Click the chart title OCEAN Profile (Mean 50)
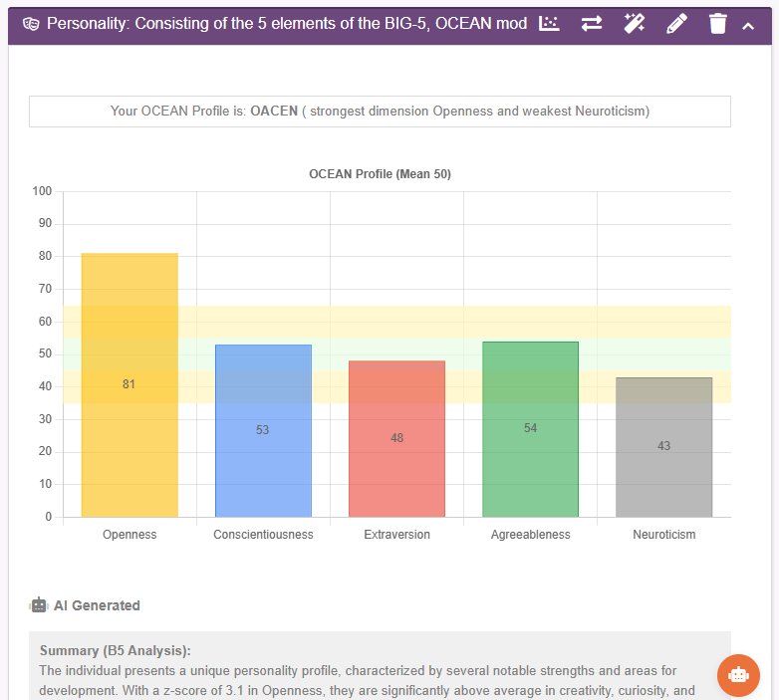779x700 pixels. [x=380, y=174]
